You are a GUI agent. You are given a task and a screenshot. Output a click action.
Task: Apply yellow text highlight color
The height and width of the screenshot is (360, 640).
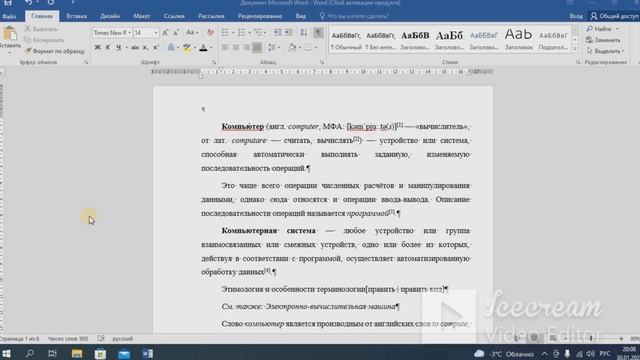[187, 47]
